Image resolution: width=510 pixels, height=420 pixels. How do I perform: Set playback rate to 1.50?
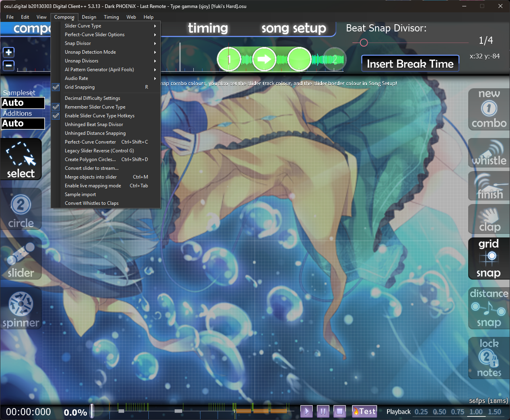click(x=494, y=412)
